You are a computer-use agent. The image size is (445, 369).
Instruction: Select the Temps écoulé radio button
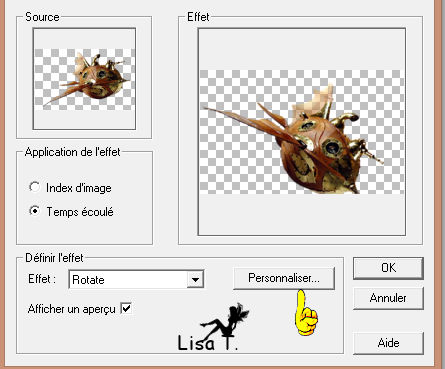(34, 211)
